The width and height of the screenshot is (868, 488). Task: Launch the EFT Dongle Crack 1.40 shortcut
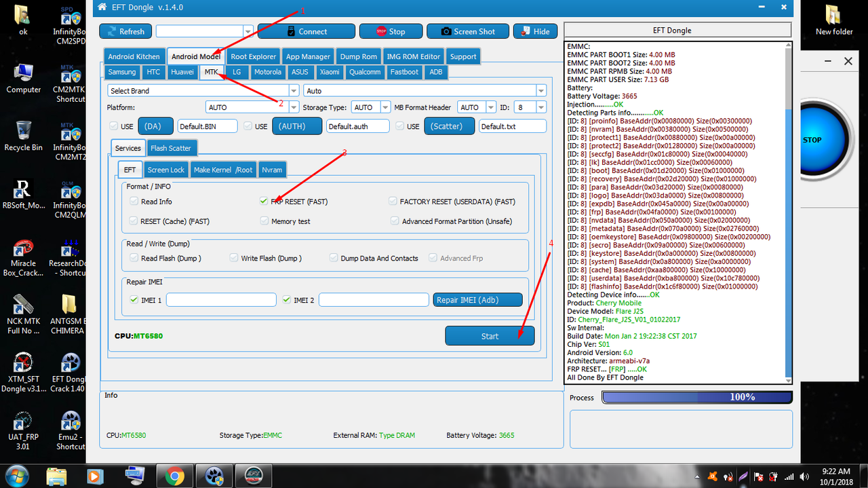tap(68, 372)
